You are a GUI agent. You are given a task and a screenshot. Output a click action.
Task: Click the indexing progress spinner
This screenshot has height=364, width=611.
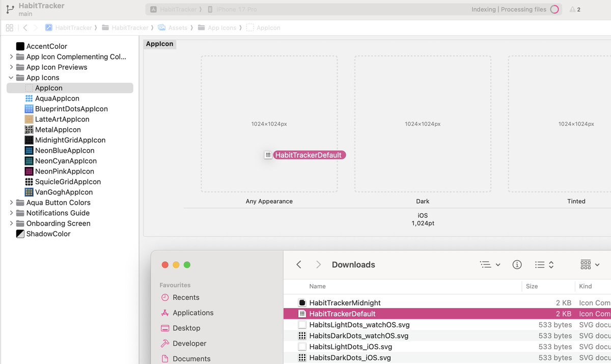tap(554, 9)
